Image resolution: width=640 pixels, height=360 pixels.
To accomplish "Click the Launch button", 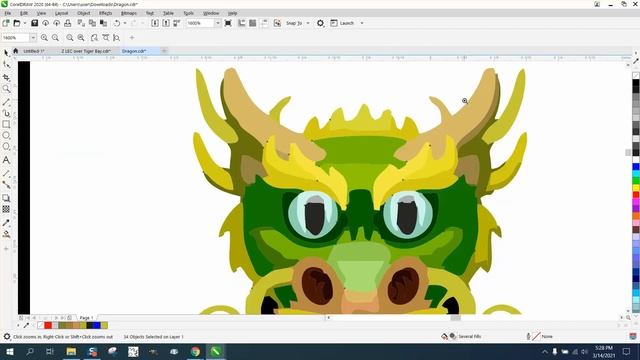I will pos(342,23).
